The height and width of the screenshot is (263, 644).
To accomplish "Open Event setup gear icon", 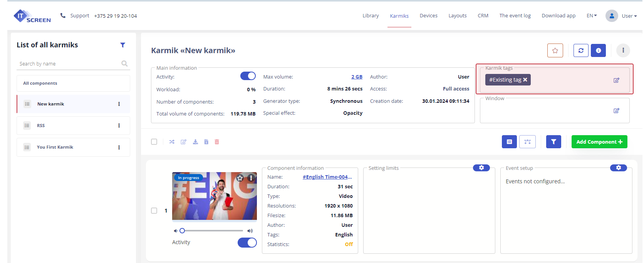I will pyautogui.click(x=618, y=168).
